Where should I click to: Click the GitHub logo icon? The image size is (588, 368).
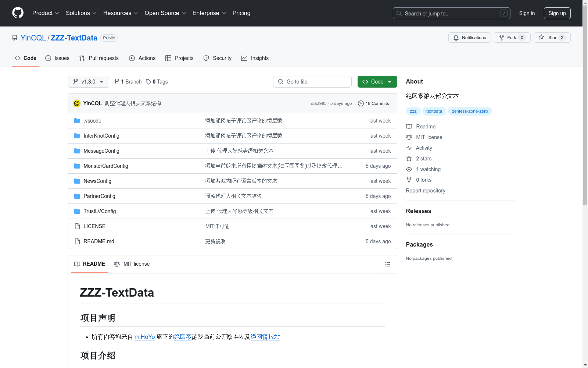tap(18, 13)
